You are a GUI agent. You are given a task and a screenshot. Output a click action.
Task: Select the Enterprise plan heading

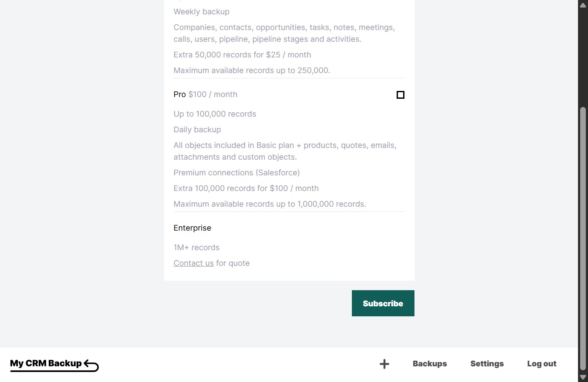(192, 228)
